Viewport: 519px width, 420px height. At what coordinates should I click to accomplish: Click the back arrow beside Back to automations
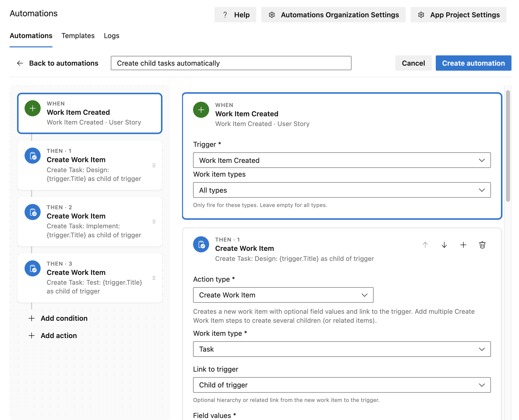(20, 63)
